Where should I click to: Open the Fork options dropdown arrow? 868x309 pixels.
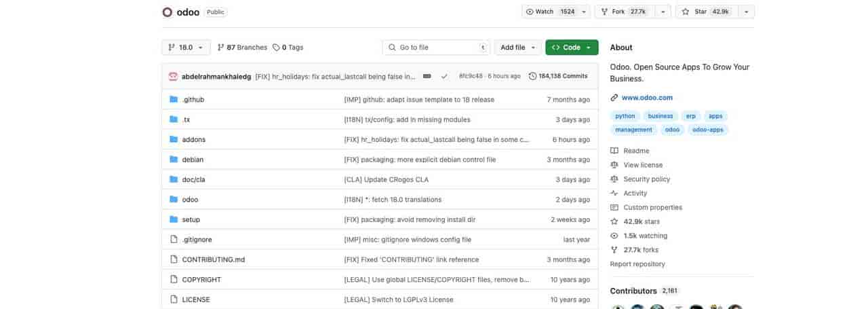pyautogui.click(x=663, y=12)
